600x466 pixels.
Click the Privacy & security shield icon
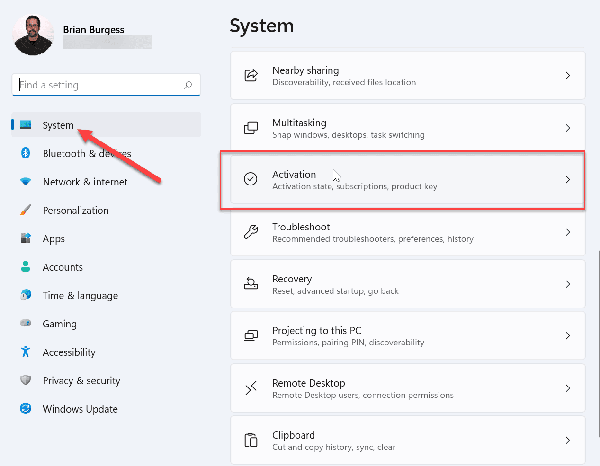tap(25, 381)
